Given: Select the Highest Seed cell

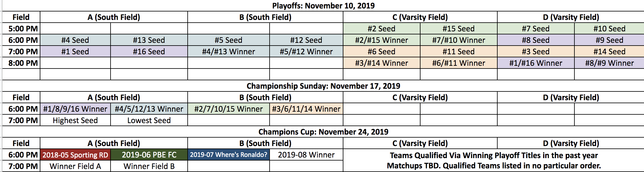Looking at the screenshot, I should click(75, 120).
